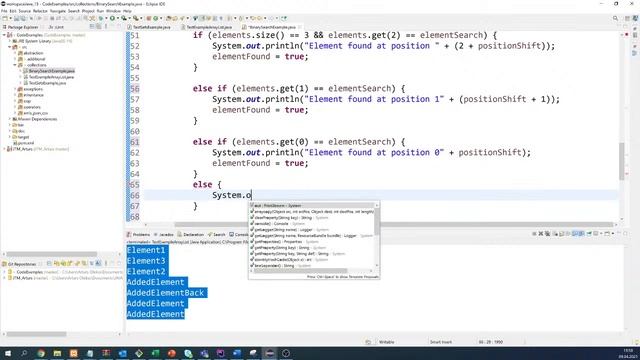Collapse the src folder node
The height and width of the screenshot is (360, 640).
click(10, 47)
